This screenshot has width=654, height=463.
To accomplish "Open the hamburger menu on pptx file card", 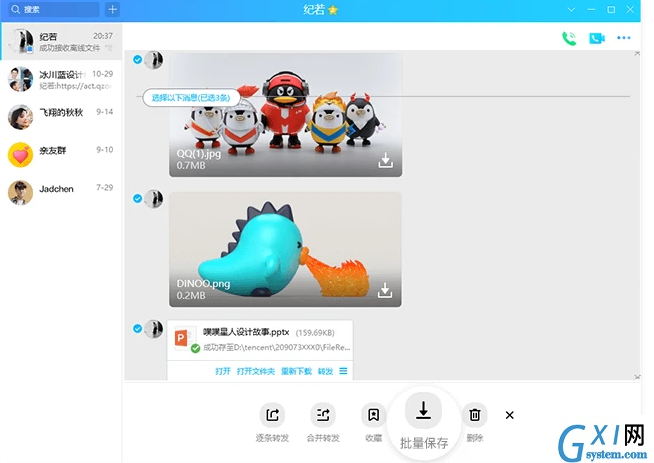I will [343, 371].
